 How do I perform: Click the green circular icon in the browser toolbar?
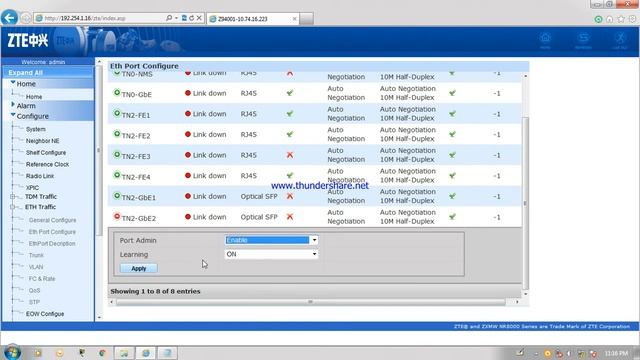[598, 19]
